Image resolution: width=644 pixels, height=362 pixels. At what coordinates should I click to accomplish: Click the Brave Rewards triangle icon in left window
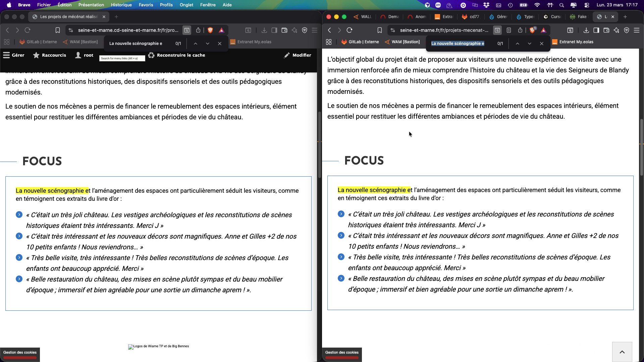click(221, 30)
